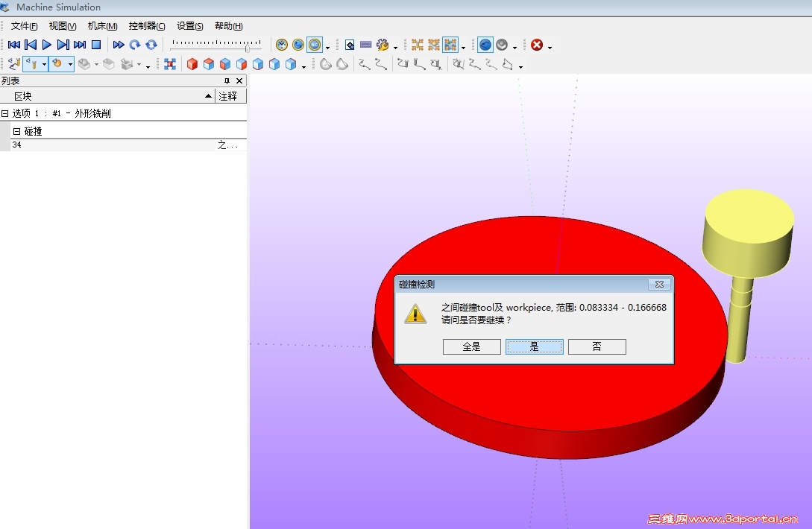
Task: Click the double-arrow fast forward icon
Action: (119, 45)
